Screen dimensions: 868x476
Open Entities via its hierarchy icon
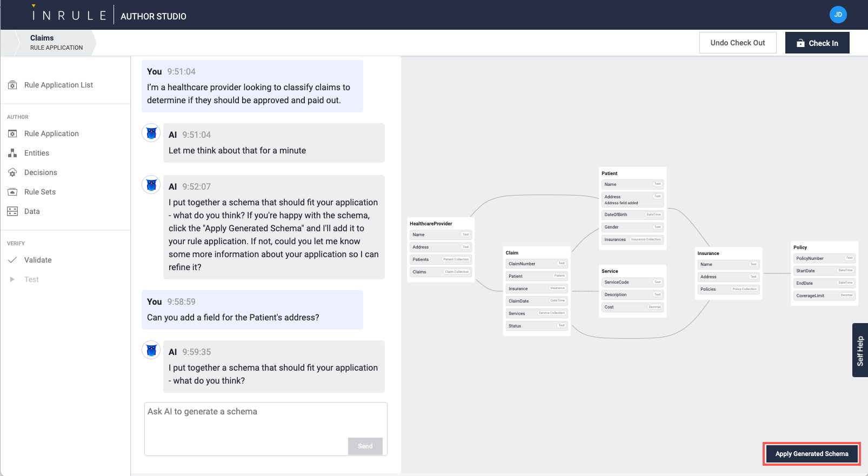(x=12, y=153)
